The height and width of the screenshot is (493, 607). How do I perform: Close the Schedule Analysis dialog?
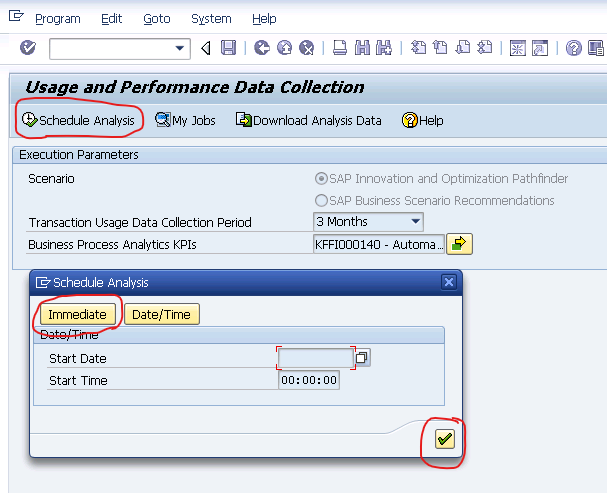point(449,282)
